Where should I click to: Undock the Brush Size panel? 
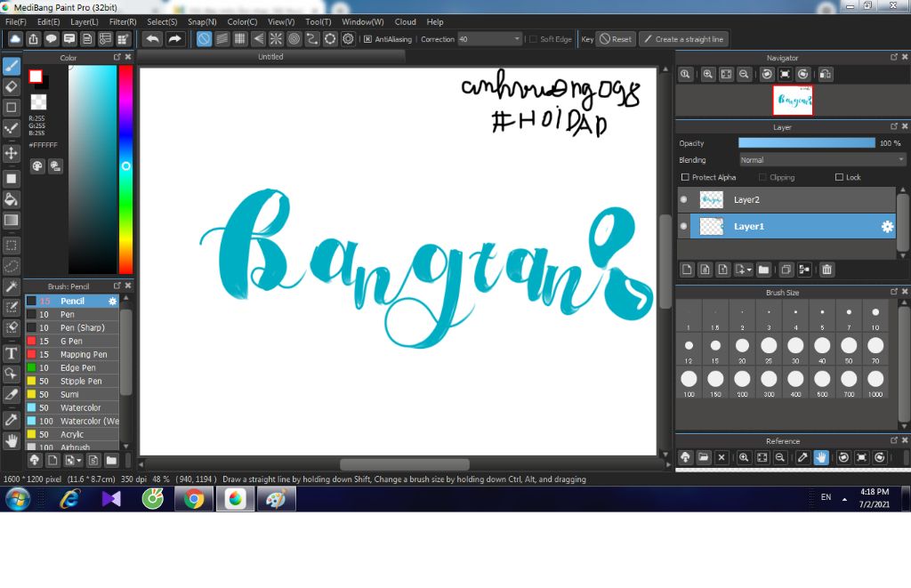[894, 292]
